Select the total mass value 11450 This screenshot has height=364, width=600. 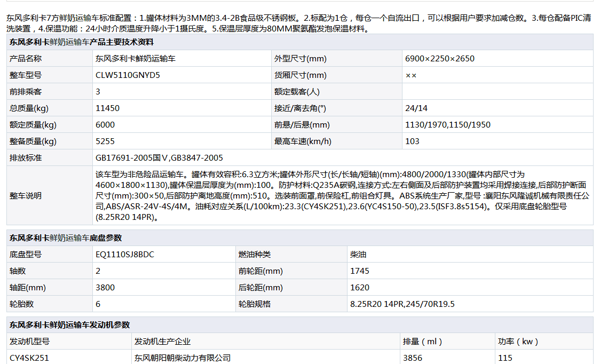click(x=107, y=108)
